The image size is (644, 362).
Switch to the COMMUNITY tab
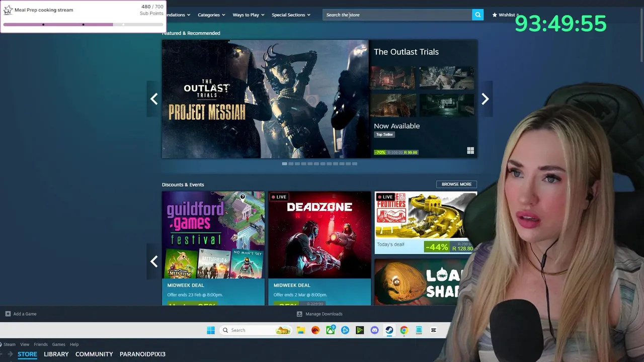coord(94,354)
